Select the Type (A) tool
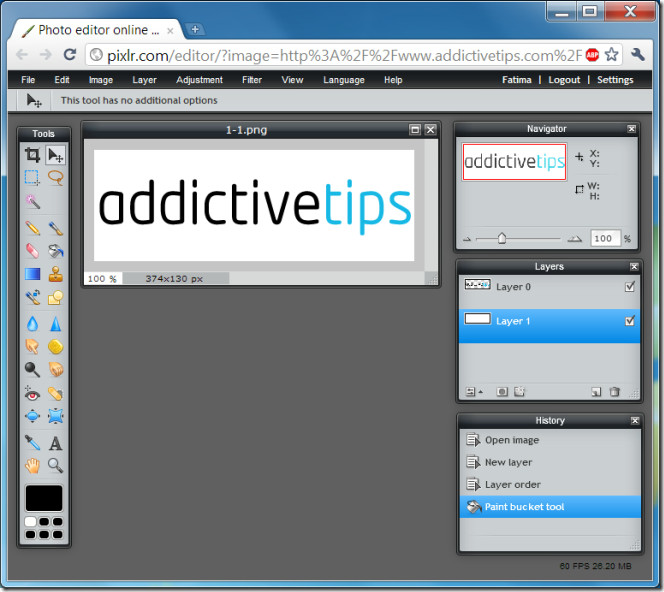664x592 pixels. point(55,443)
